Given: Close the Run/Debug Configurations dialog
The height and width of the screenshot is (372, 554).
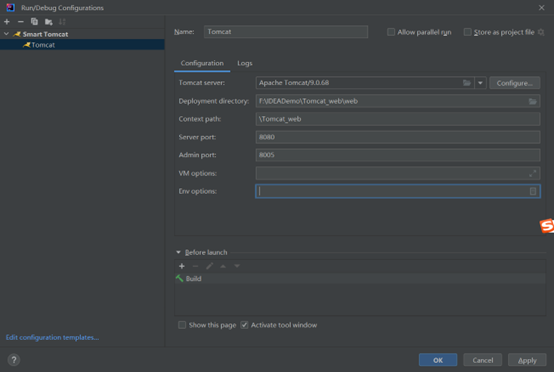Looking at the screenshot, I should pyautogui.click(x=541, y=7).
